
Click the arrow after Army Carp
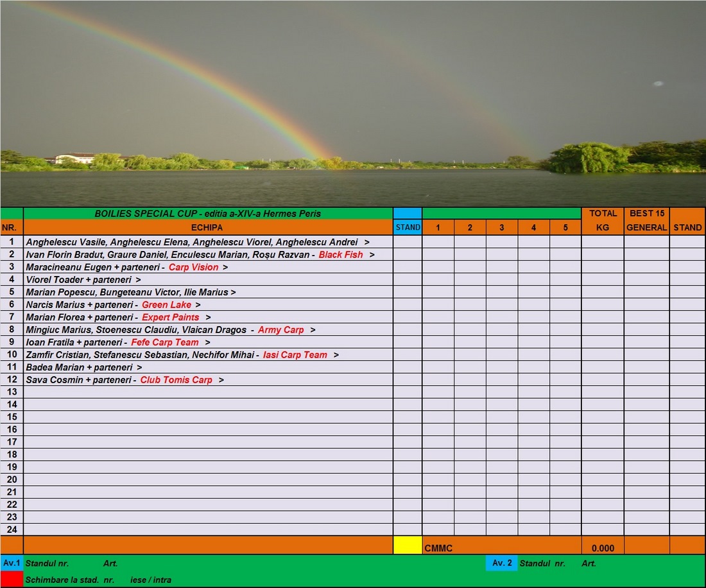pos(313,330)
